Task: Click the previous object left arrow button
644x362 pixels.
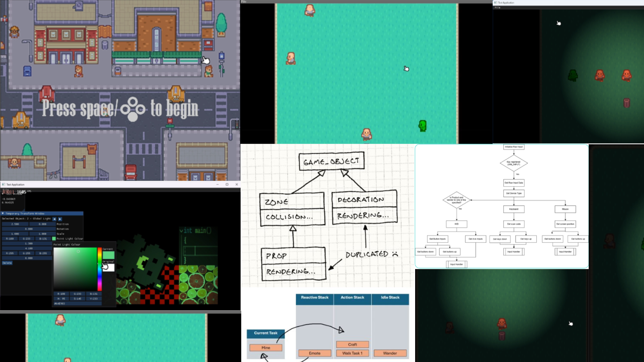Action: tap(54, 219)
